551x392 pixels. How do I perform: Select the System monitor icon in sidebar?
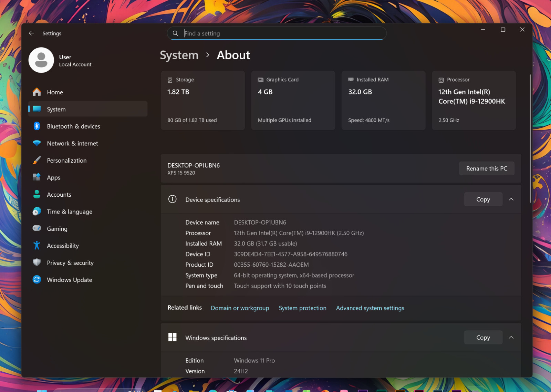[x=37, y=109]
